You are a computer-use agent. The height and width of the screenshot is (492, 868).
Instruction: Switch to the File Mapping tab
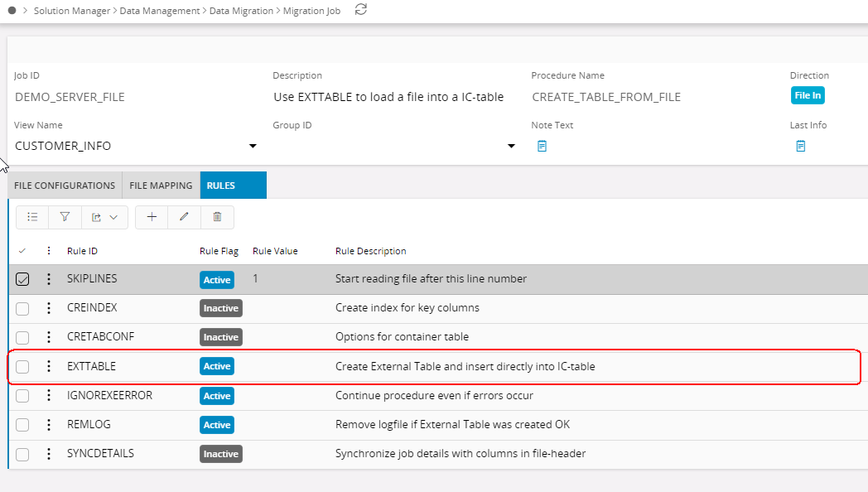tap(161, 186)
